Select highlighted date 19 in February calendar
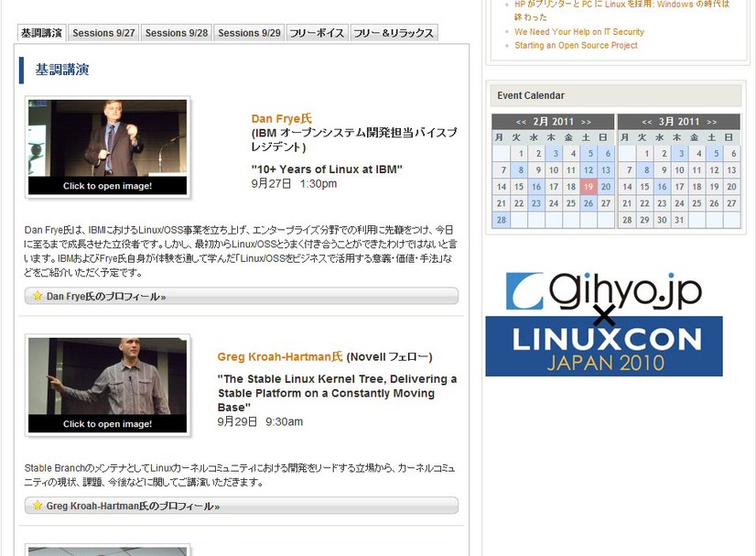756x556 pixels. click(x=589, y=187)
